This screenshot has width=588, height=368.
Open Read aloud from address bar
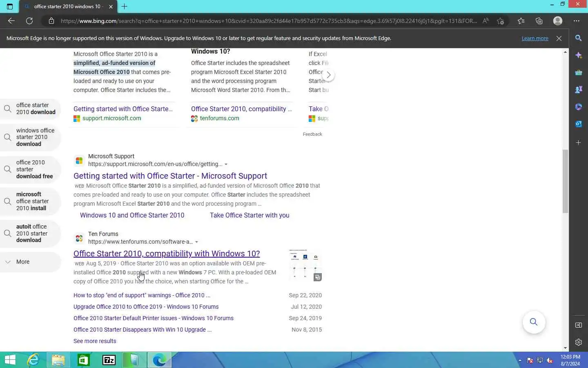pos(486,21)
